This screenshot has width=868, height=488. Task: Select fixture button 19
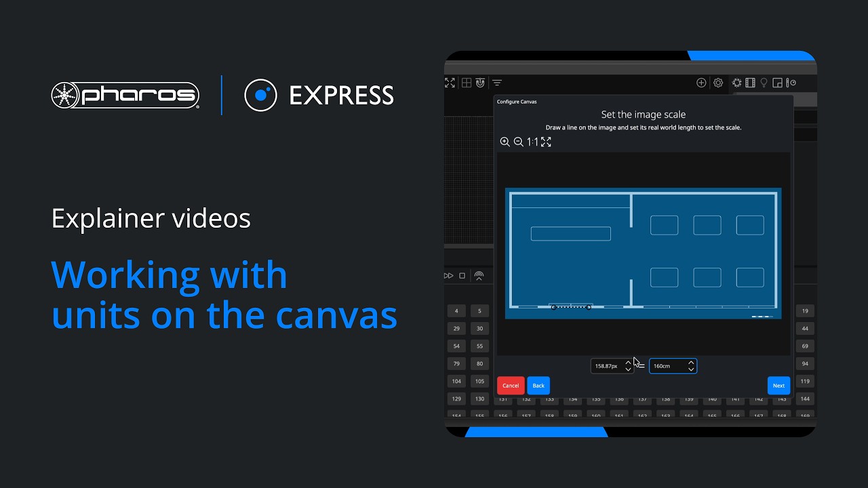(x=805, y=311)
